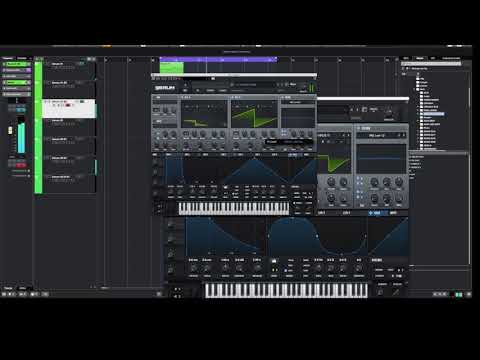The width and height of the screenshot is (480, 360).
Task: Select the purple entry in the inspector list
Action: coord(17,70)
